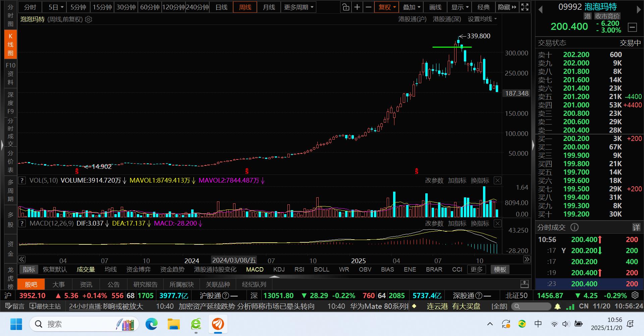
Task: Open the 研究报告 tab
Action: [145, 285]
